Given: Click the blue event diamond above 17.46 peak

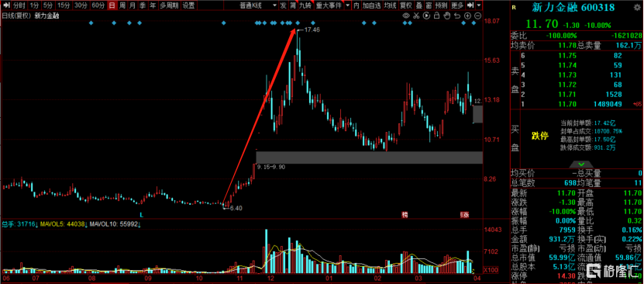Looking at the screenshot, I should click(298, 23).
